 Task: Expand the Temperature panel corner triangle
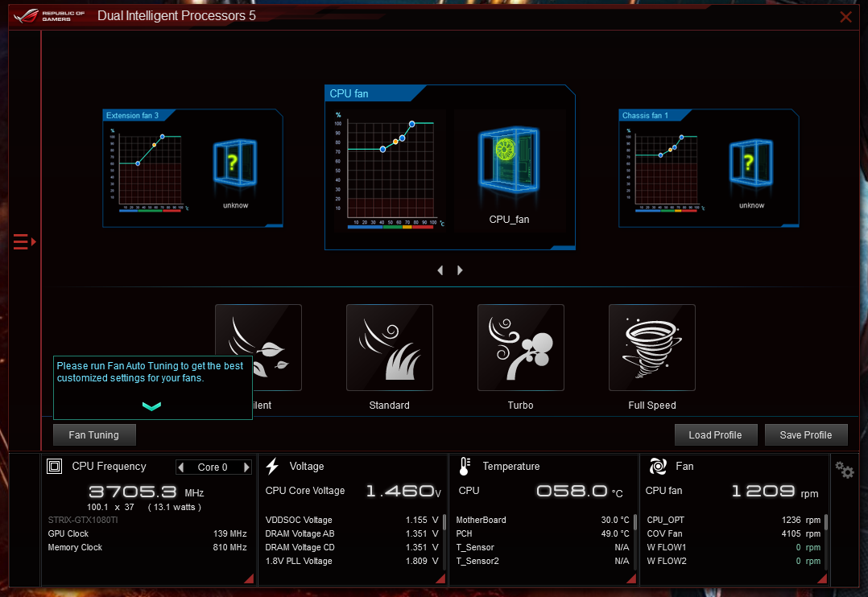(631, 578)
